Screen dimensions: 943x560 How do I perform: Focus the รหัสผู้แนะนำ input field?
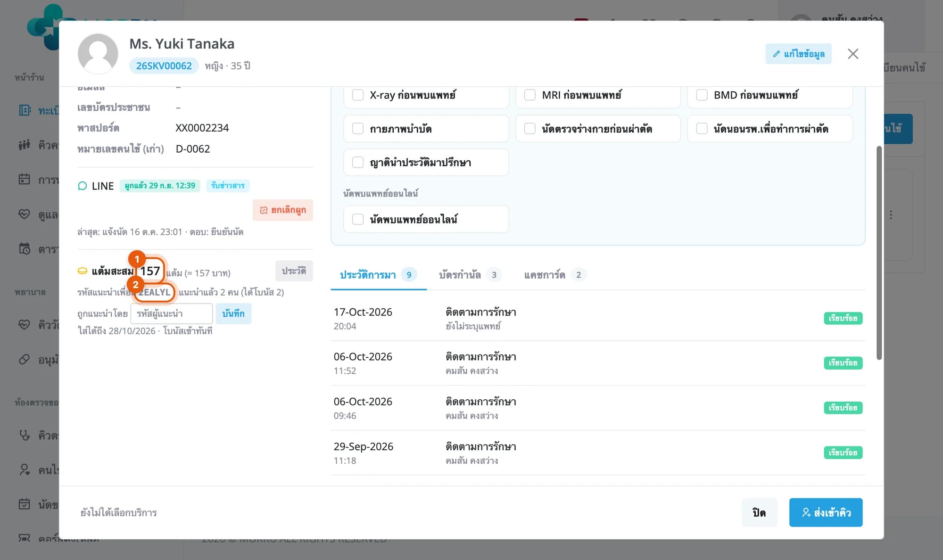point(172,313)
